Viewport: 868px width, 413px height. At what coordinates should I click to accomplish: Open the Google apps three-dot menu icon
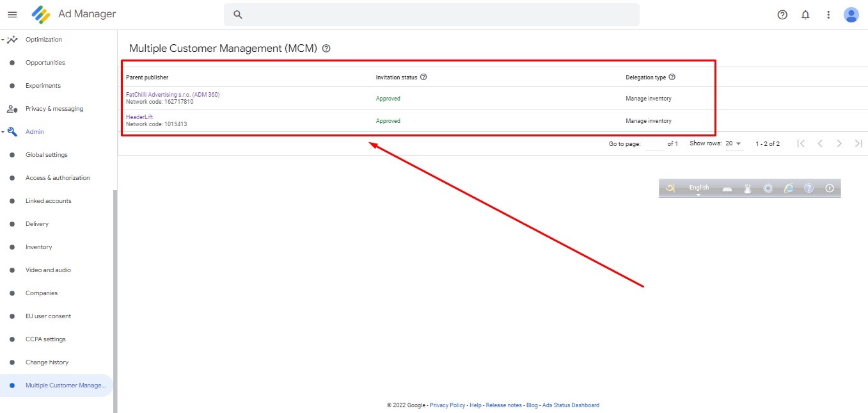click(x=828, y=14)
